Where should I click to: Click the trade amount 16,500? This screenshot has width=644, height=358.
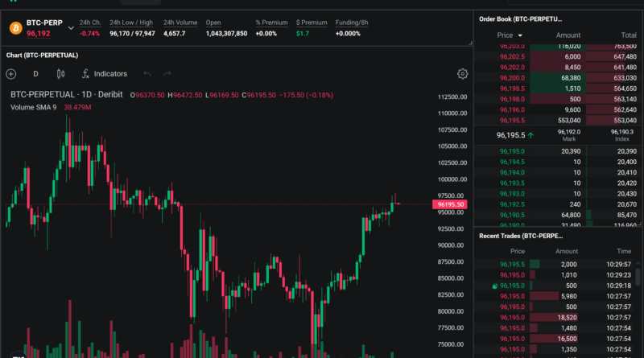click(567, 339)
